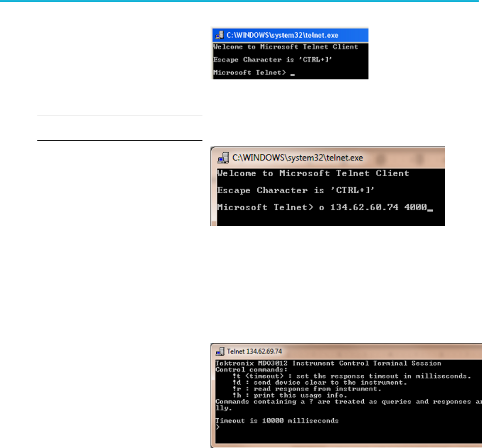Click the '!t <timeout>' command description line

click(351, 376)
